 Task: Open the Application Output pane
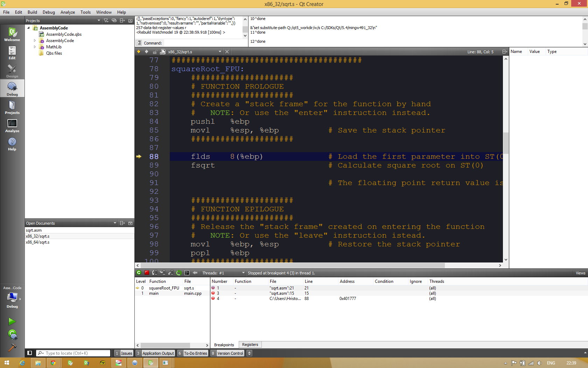click(158, 353)
